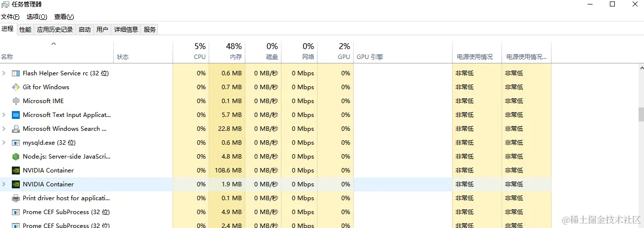Switch to the 用户 tab
Viewport: 644px width, 228px height.
tap(102, 30)
